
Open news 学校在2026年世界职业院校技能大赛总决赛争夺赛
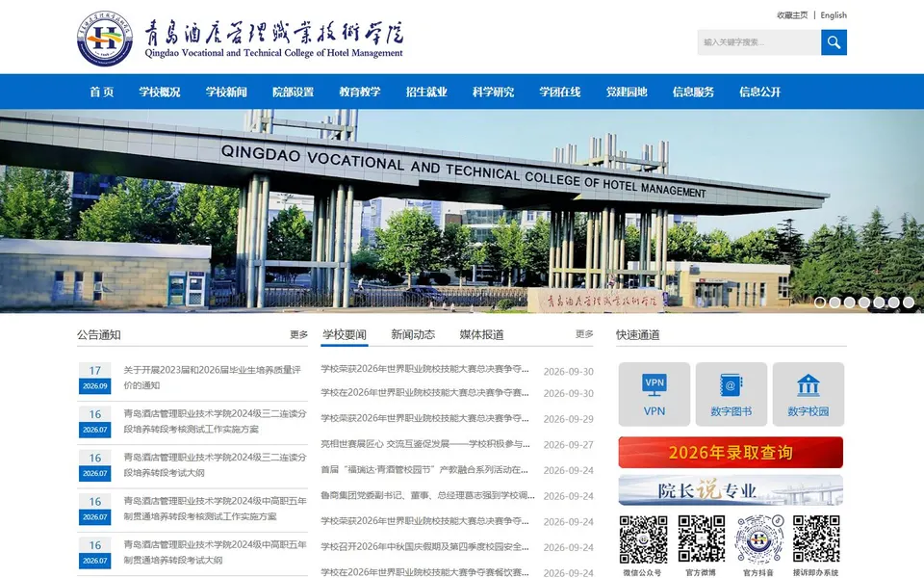(x=424, y=393)
